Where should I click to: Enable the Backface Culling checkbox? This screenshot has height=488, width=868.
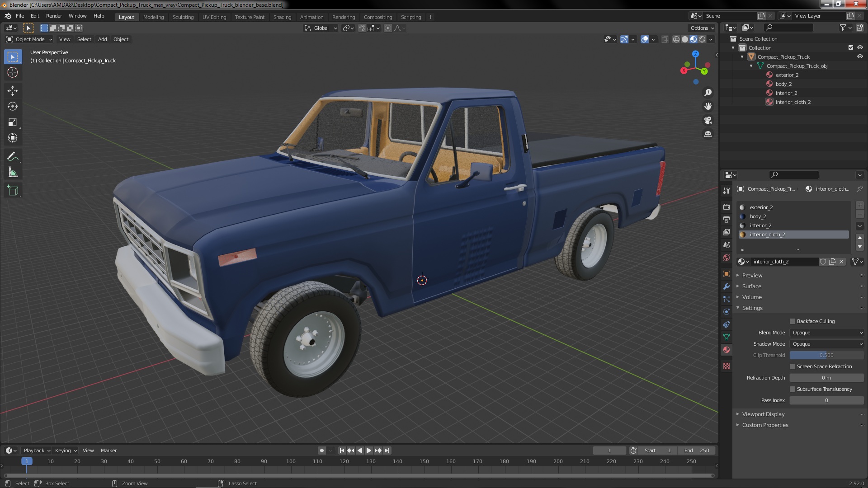793,321
